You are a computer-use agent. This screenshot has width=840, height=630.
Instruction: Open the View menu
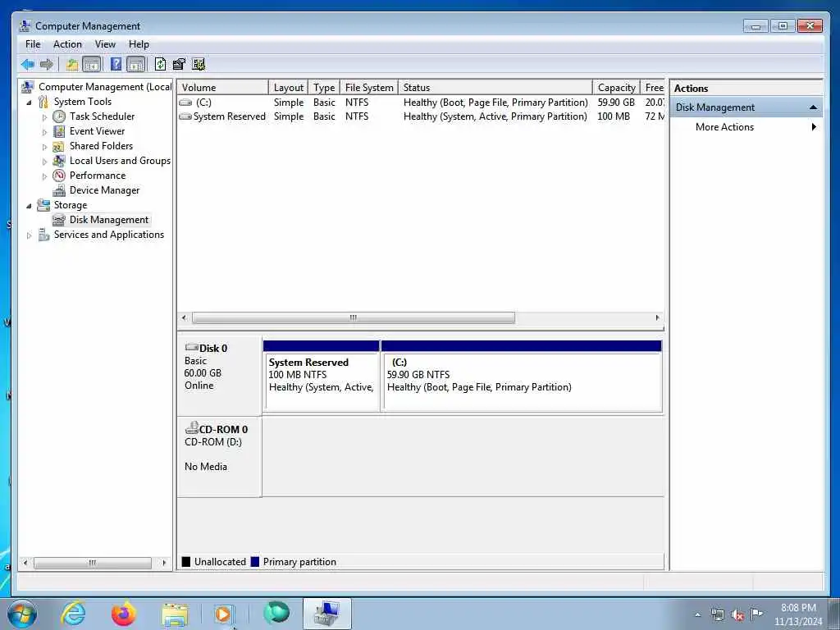(105, 44)
